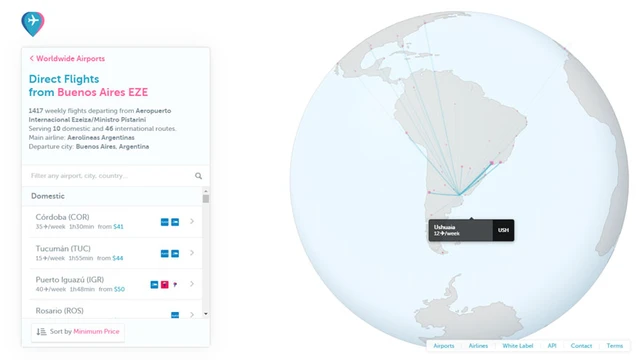Open the API footer link
Viewport: 640px width, 360px height.
552,346
